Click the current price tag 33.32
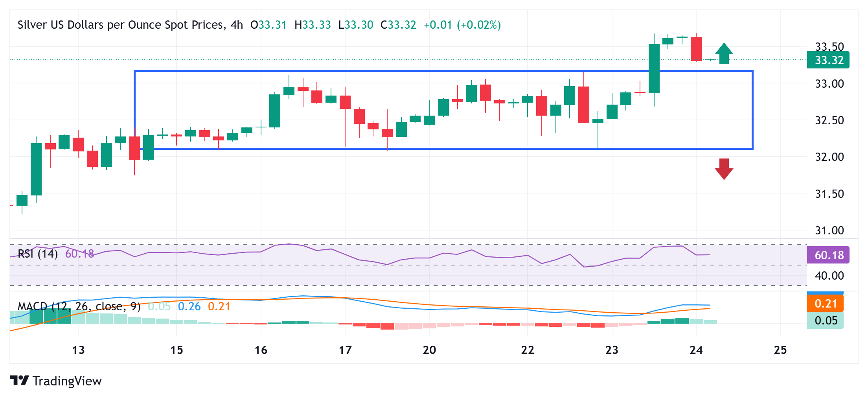Image resolution: width=868 pixels, height=398 pixels. 828,60
